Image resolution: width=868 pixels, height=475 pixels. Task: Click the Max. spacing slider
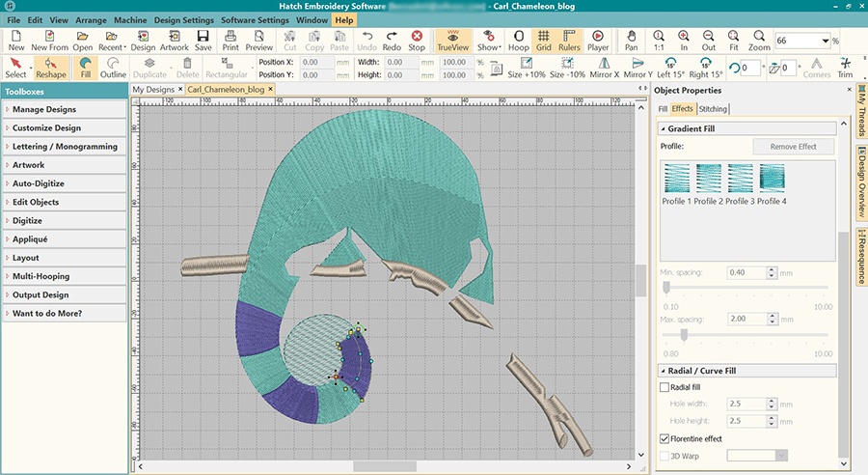coord(684,334)
